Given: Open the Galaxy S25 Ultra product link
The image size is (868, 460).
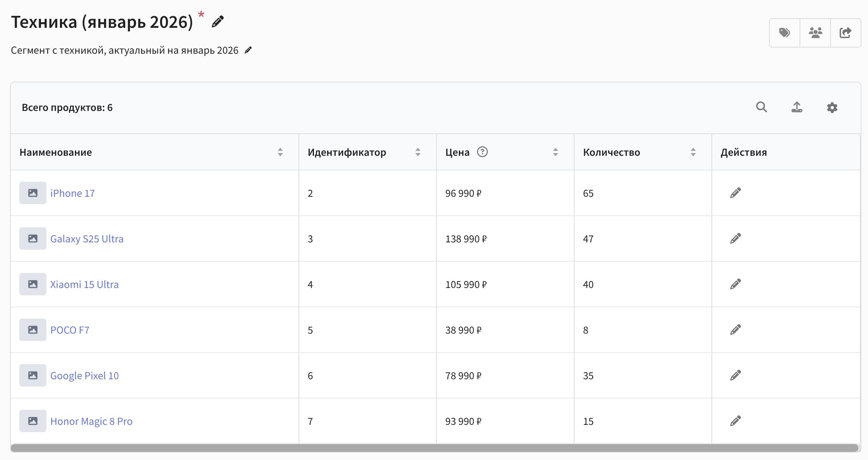Looking at the screenshot, I should (87, 239).
